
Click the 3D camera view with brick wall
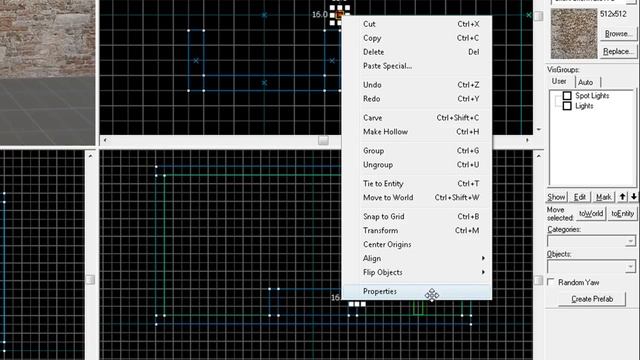[x=47, y=72]
